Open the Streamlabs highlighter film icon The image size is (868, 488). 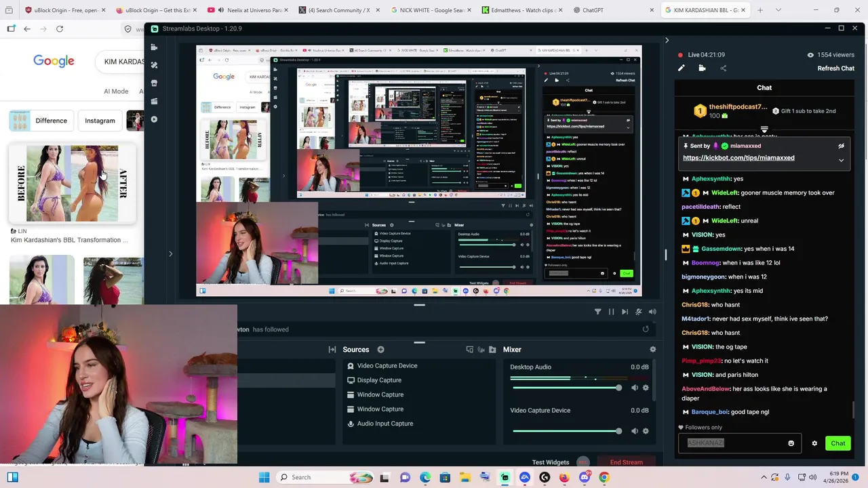[x=155, y=101]
